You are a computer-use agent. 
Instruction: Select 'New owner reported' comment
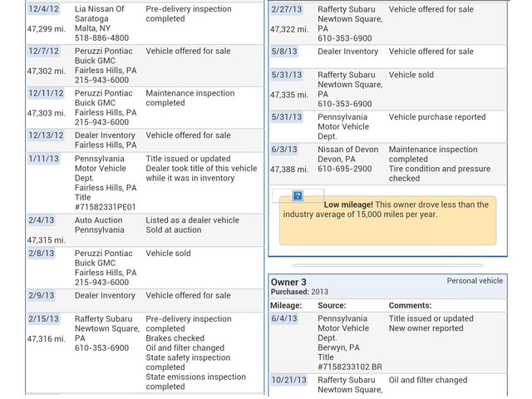(x=426, y=328)
